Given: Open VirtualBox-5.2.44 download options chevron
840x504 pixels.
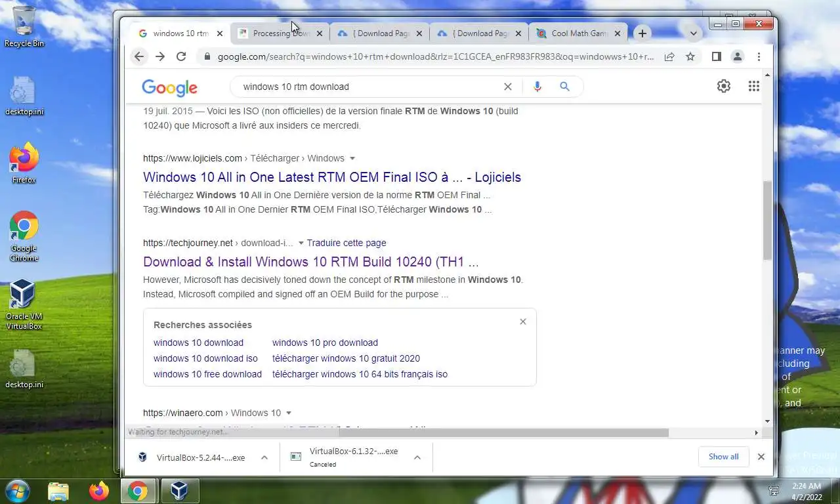Looking at the screenshot, I should point(264,457).
